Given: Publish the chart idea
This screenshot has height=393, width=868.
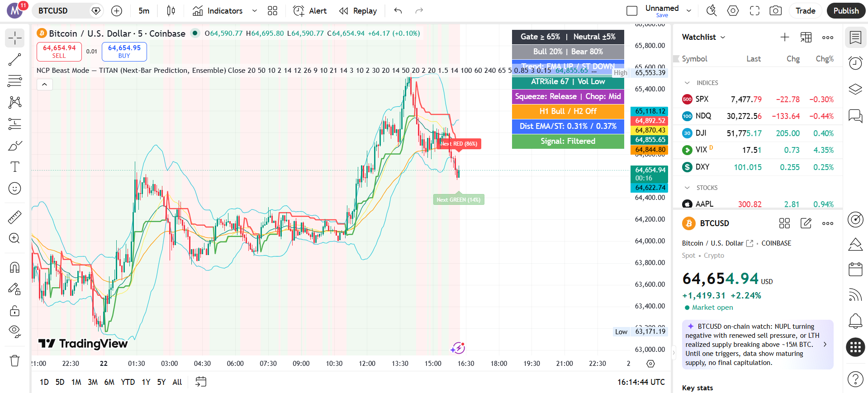Looking at the screenshot, I should (x=846, y=11).
